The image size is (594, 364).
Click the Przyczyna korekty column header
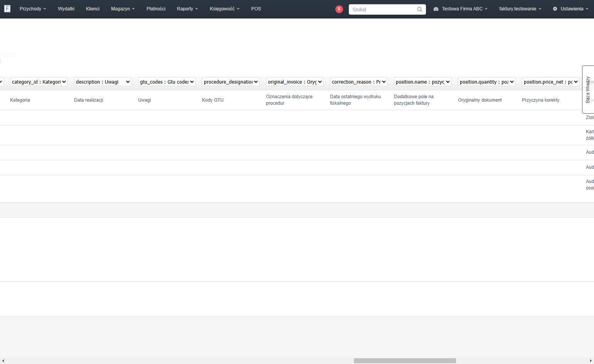coord(541,100)
